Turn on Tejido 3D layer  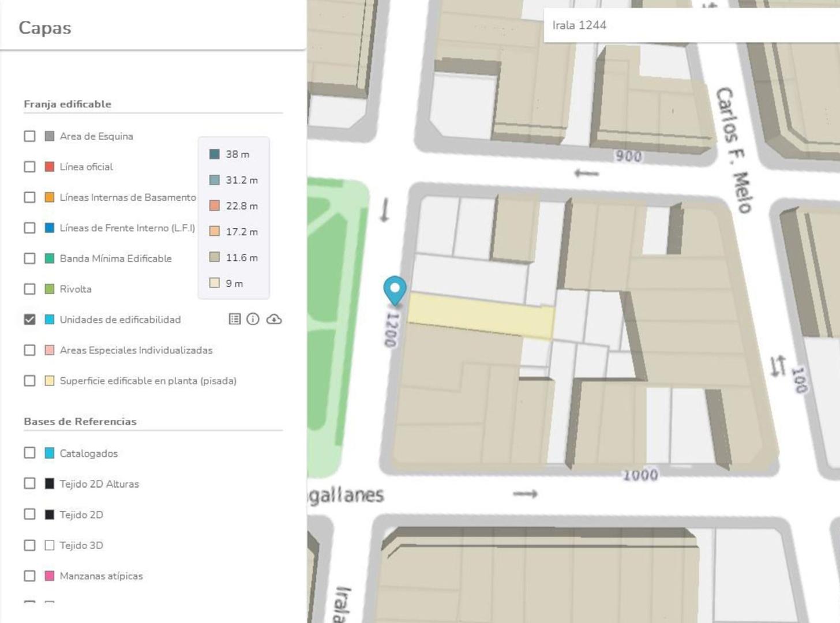coord(29,545)
